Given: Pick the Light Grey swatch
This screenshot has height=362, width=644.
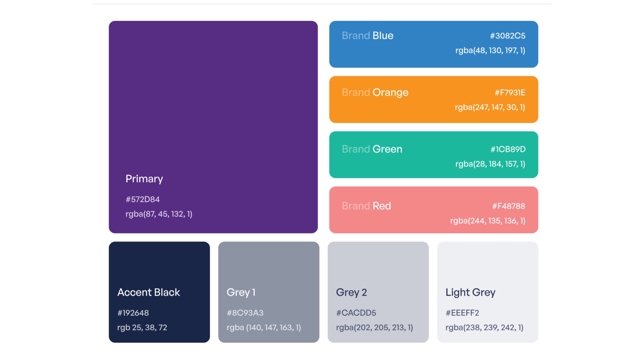Looking at the screenshot, I should tap(487, 292).
